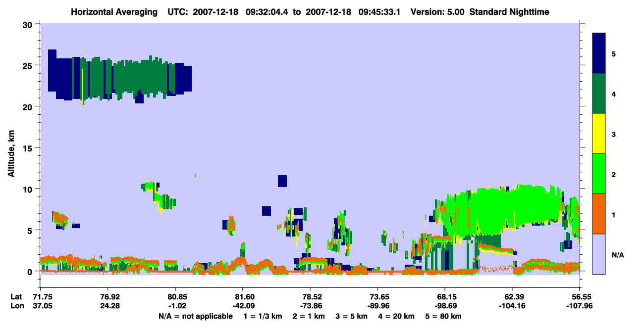Image resolution: width=644 pixels, height=330 pixels.
Task: Click the y-axis tick label '10'
Action: click(28, 189)
